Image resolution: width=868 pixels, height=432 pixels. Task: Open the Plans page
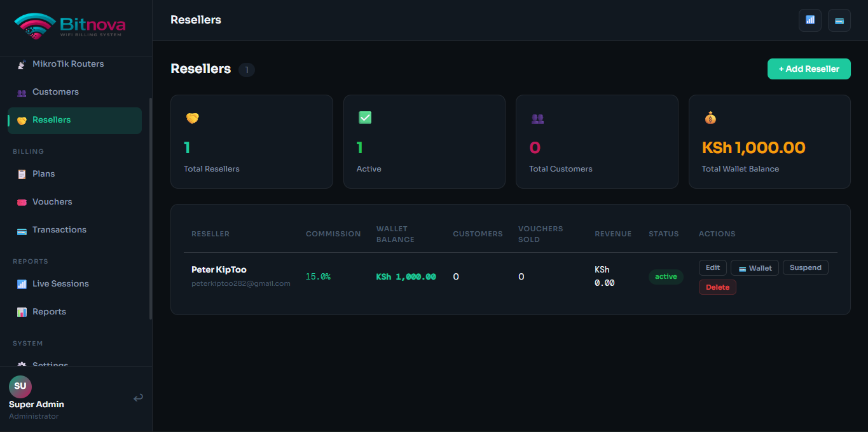click(74, 174)
